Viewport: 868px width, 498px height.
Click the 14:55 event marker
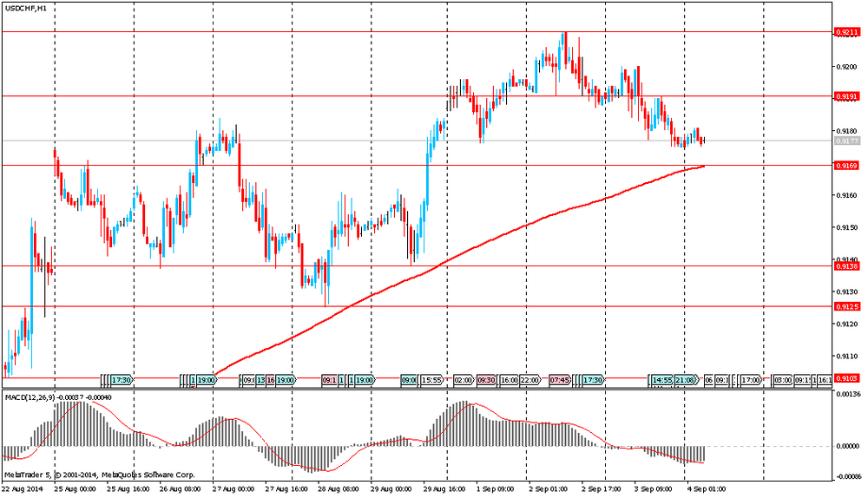point(662,380)
